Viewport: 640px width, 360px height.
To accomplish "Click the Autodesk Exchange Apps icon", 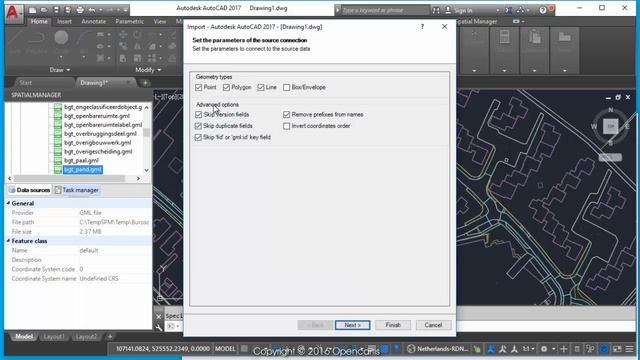I will (509, 10).
